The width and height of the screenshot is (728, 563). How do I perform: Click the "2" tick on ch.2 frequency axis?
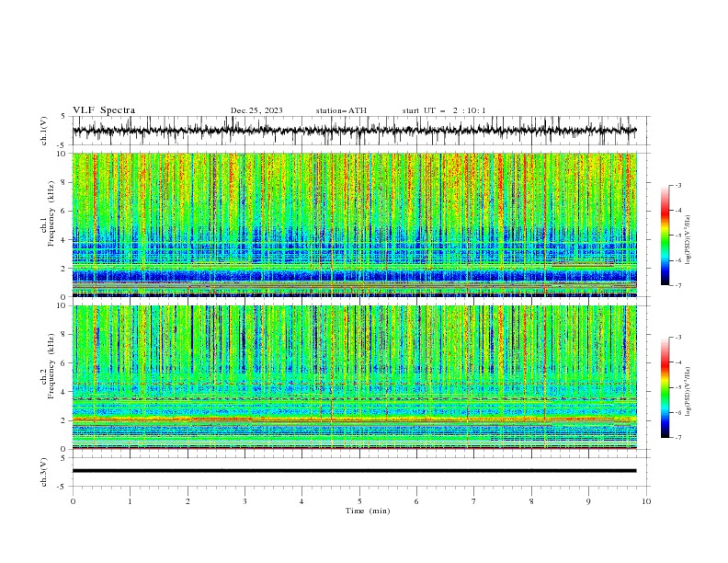pos(64,420)
